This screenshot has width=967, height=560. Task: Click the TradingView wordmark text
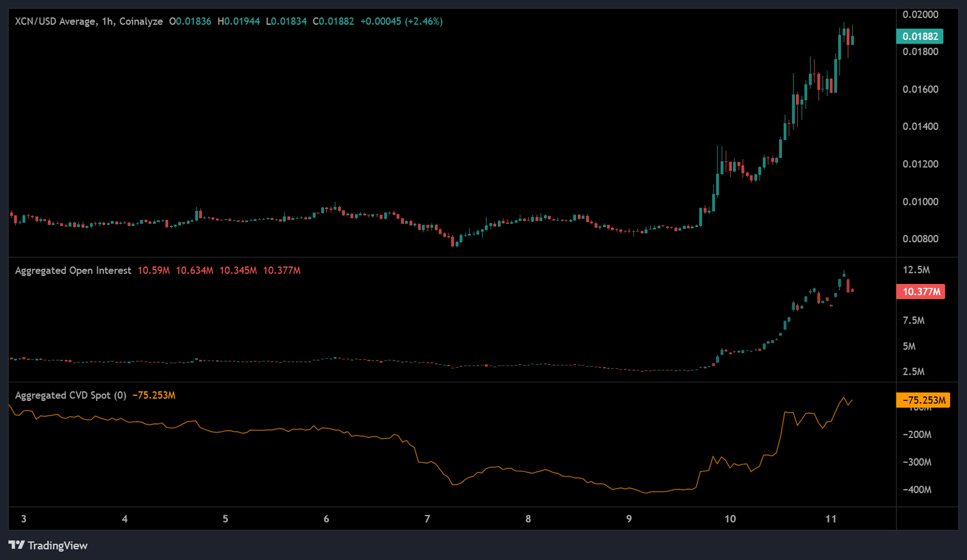coord(57,546)
